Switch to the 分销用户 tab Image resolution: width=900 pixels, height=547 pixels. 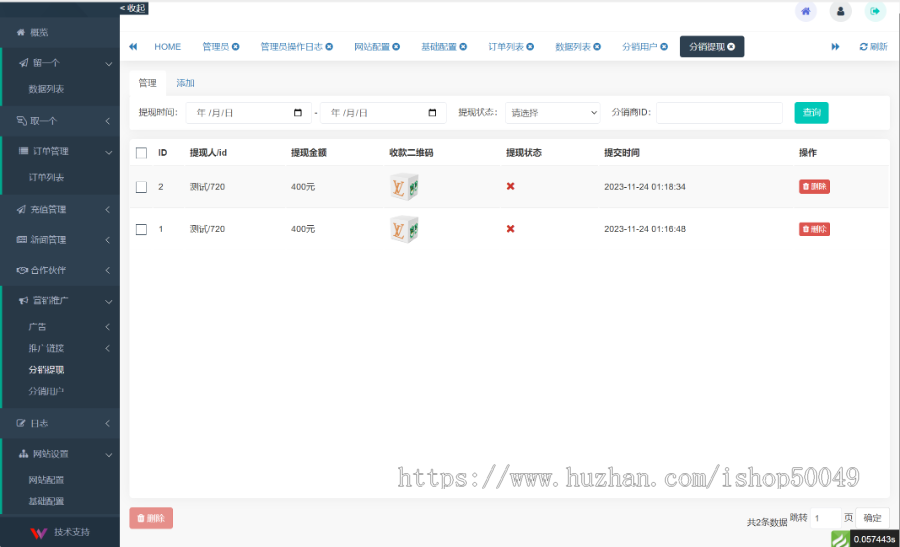click(639, 46)
